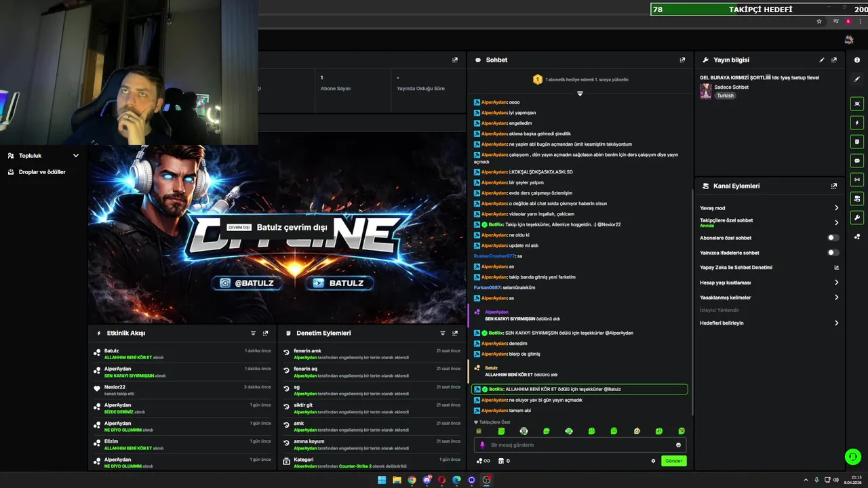Image resolution: width=868 pixels, height=488 pixels.
Task: Click the Turkish language tag
Action: pos(726,96)
